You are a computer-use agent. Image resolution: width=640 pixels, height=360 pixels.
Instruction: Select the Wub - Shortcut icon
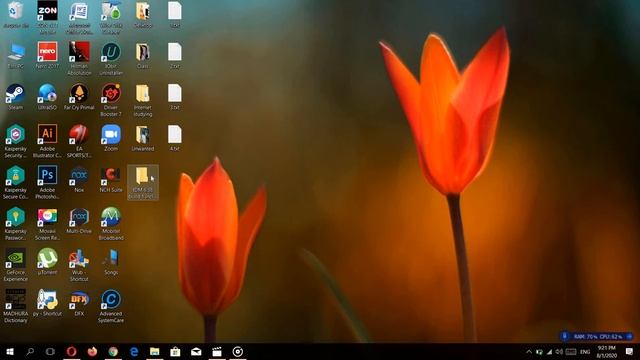tap(79, 265)
